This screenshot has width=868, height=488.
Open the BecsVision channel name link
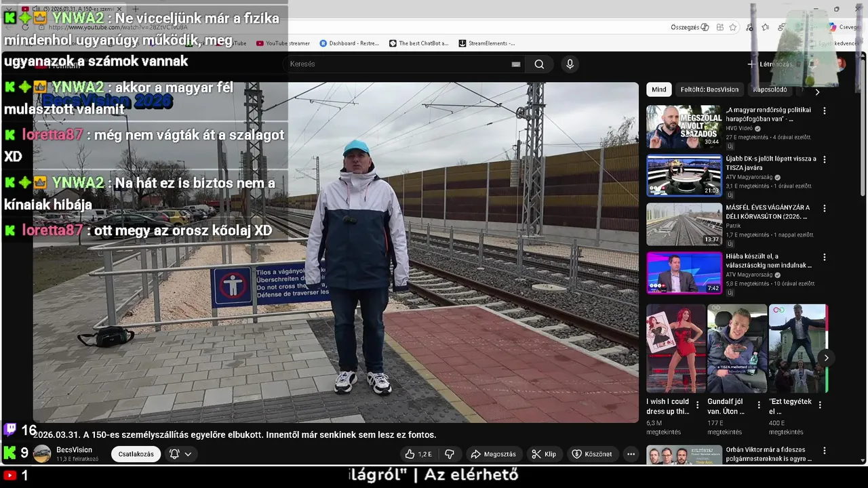click(74, 450)
